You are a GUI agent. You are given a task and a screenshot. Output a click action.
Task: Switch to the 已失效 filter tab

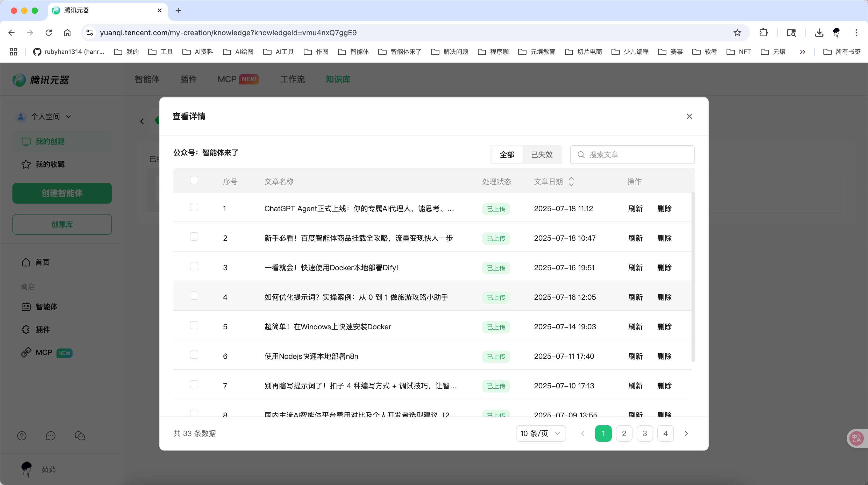[x=542, y=154]
